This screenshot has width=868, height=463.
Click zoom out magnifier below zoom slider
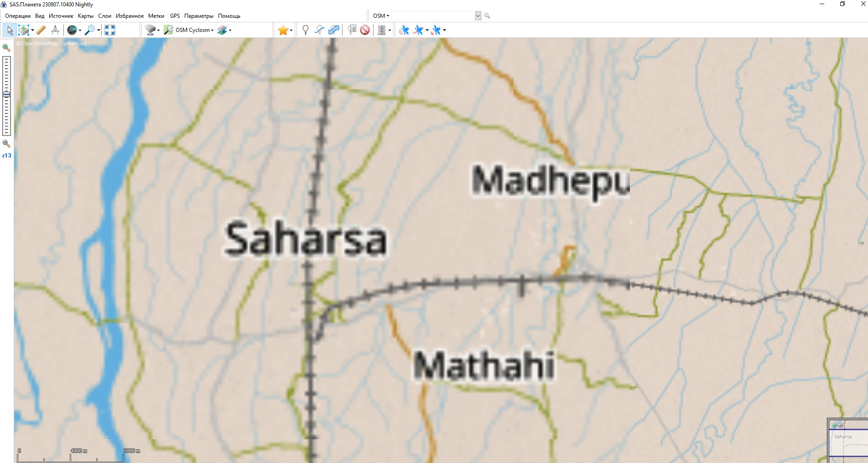point(6,144)
